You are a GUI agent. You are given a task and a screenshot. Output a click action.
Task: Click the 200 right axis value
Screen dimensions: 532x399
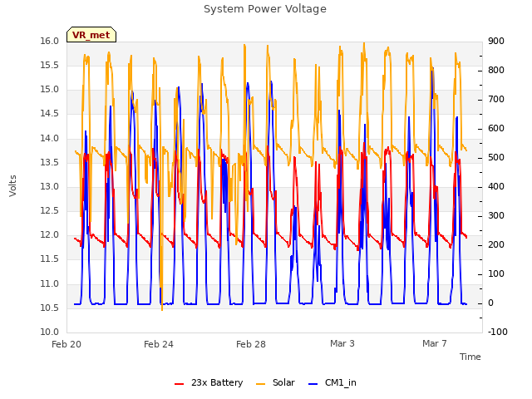[x=496, y=245]
